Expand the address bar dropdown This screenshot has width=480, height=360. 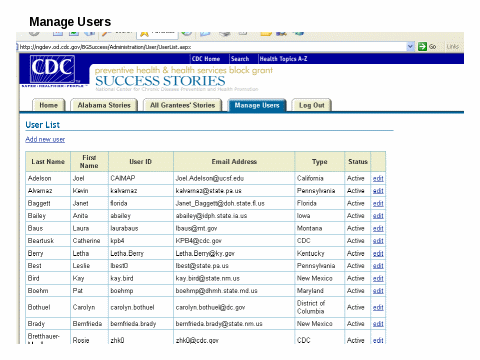click(410, 47)
